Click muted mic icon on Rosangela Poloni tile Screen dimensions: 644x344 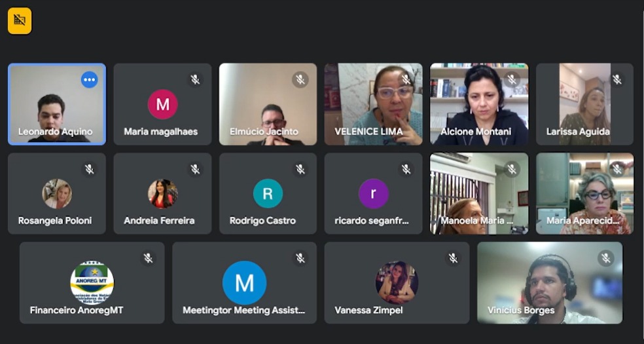pyautogui.click(x=90, y=170)
